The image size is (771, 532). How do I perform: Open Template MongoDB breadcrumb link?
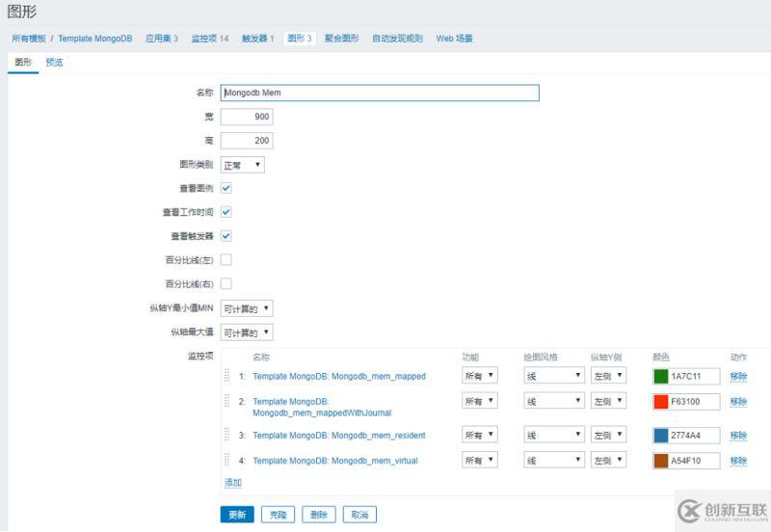94,38
